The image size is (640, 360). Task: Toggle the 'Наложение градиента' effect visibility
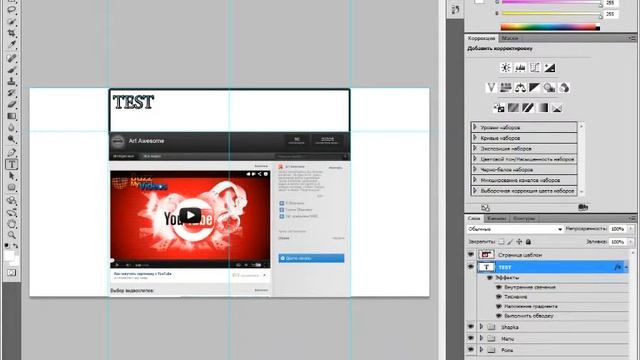pyautogui.click(x=498, y=306)
